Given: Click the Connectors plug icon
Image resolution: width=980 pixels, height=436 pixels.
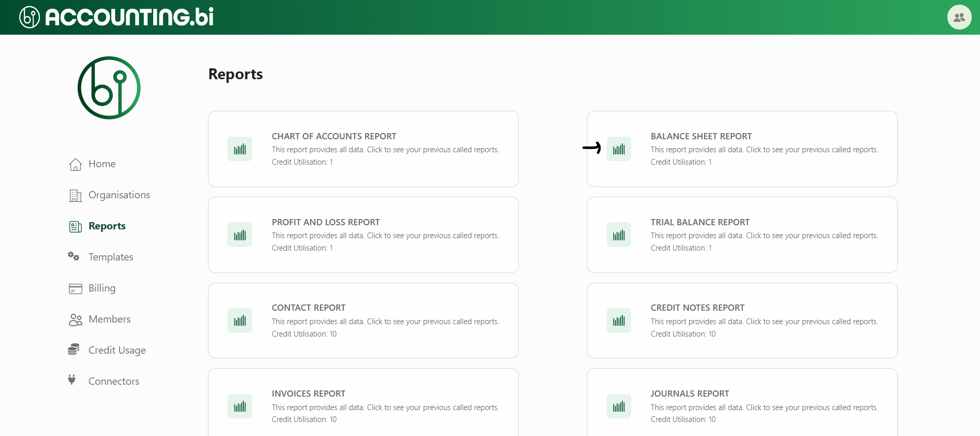Looking at the screenshot, I should coord(72,380).
